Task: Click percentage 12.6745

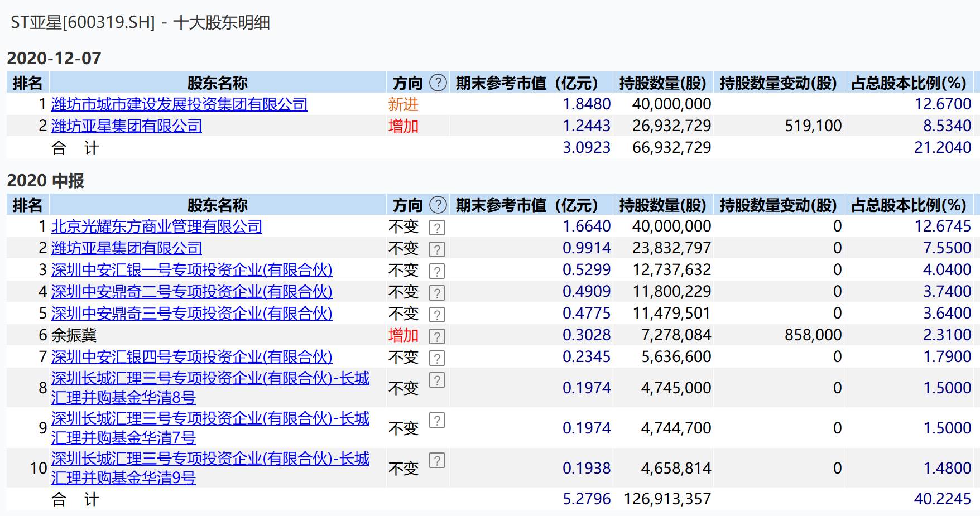Action: [943, 226]
